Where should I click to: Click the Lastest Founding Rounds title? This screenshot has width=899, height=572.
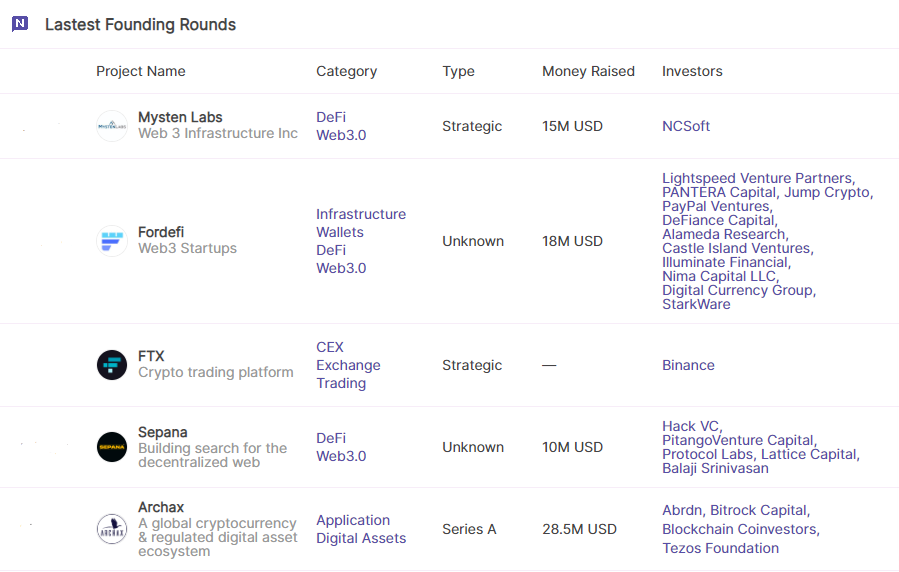point(140,25)
